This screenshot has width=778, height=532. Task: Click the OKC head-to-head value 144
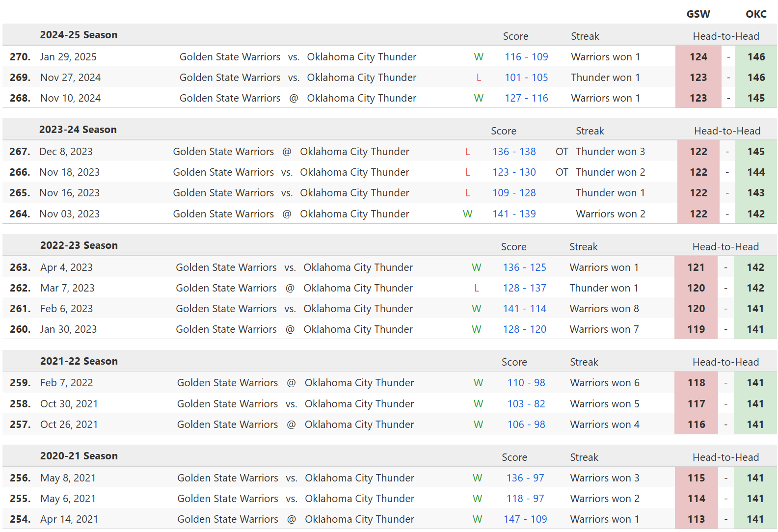(x=756, y=172)
